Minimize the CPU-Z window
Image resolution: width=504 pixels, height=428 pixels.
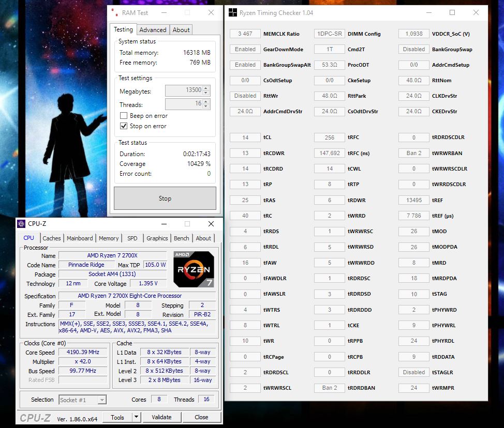(164, 224)
